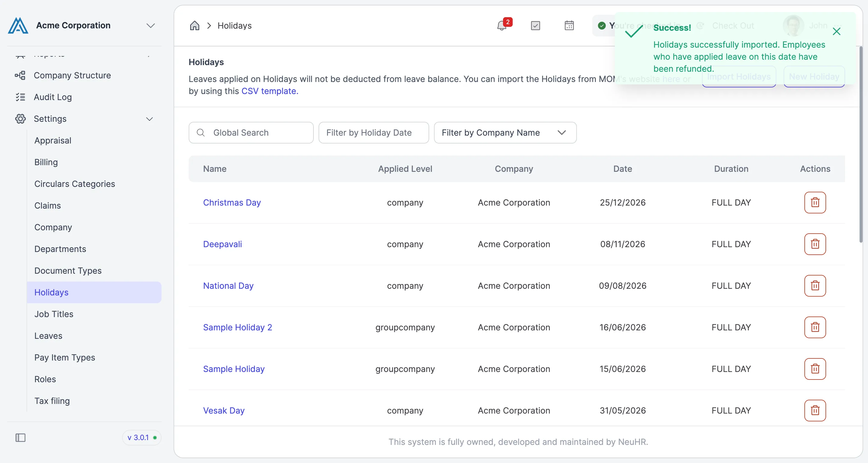
Task: Dismiss the Success notification
Action: 836,31
